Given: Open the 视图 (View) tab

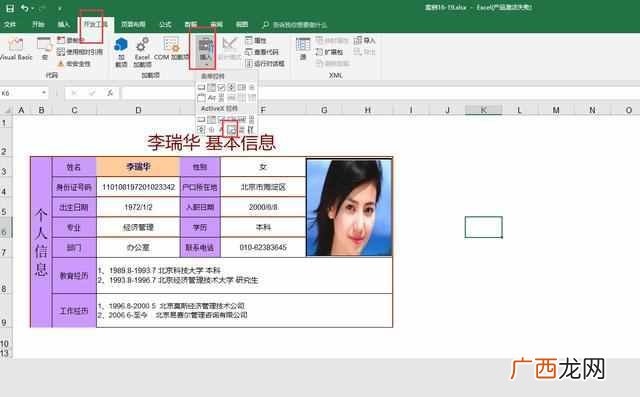Looking at the screenshot, I should (242, 24).
